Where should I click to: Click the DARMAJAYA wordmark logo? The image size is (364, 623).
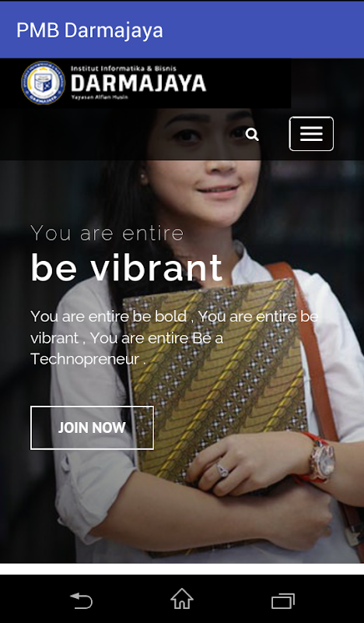click(x=138, y=83)
